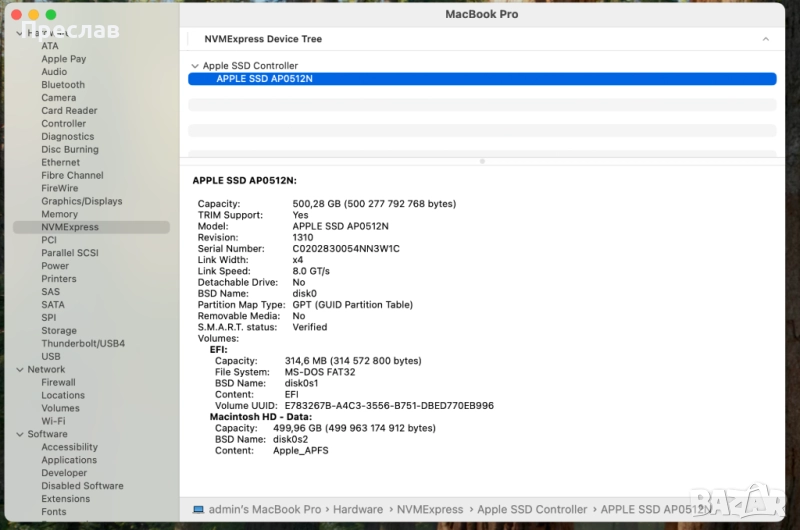The height and width of the screenshot is (530, 800).
Task: Select Graphics/Displays in the sidebar
Action: 81,201
